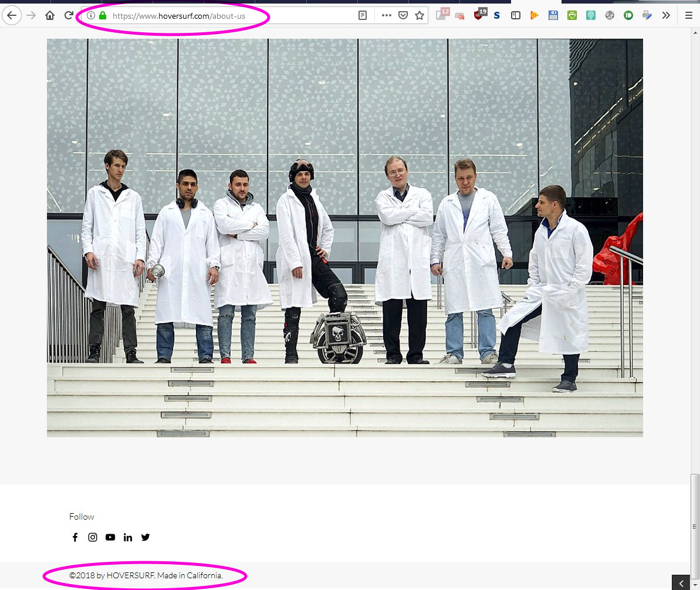Open the uBlock Origin shield extension

coord(479,16)
